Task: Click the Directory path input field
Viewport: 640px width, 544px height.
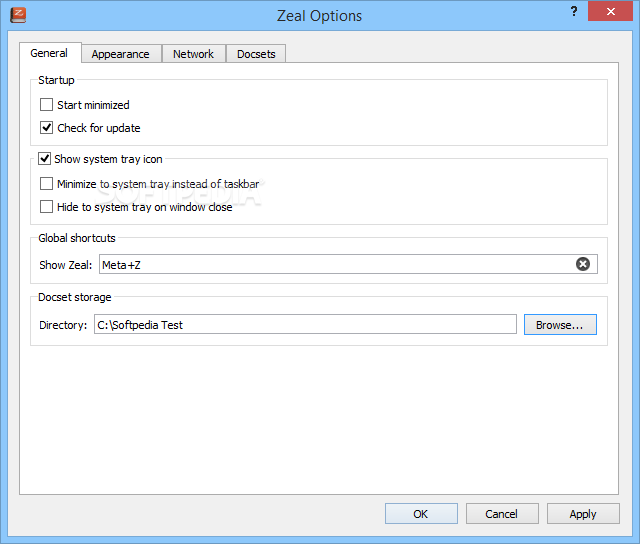Action: (x=305, y=324)
